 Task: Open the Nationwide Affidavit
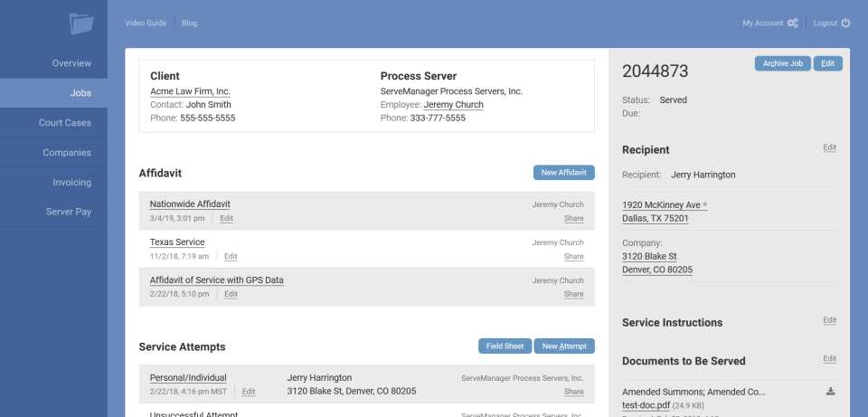pos(190,204)
